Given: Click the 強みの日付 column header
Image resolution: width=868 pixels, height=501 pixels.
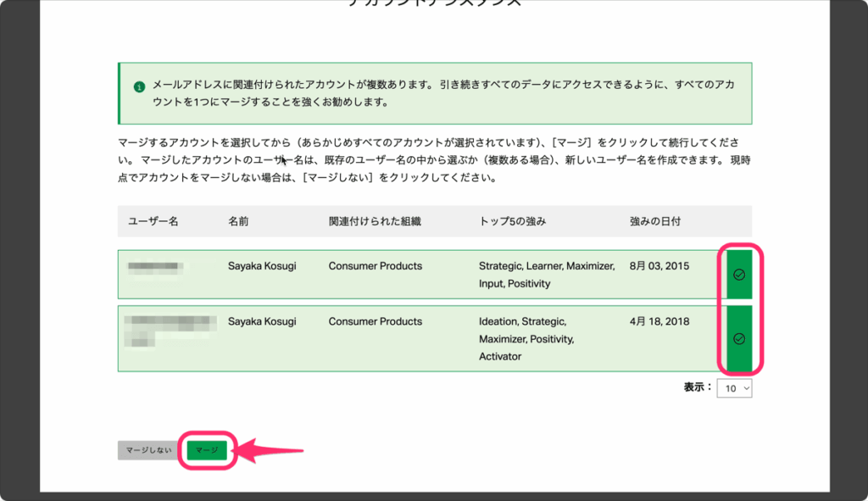Looking at the screenshot, I should pyautogui.click(x=655, y=221).
